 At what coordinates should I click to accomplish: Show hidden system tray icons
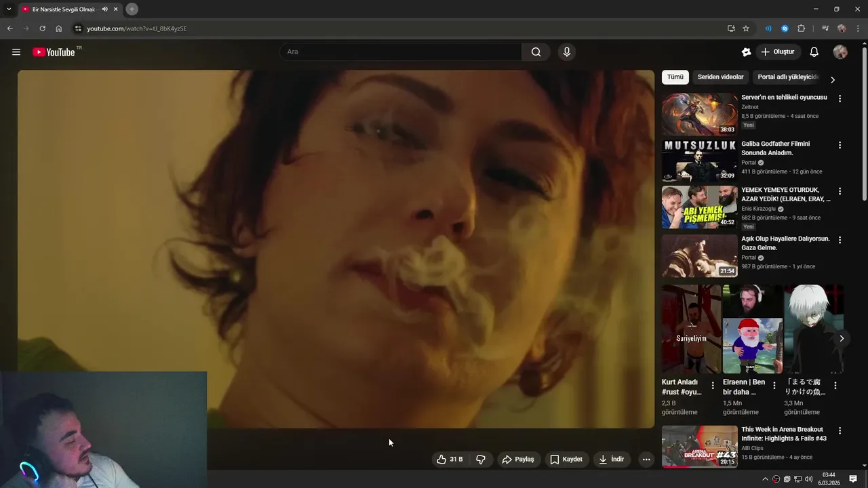pyautogui.click(x=766, y=479)
